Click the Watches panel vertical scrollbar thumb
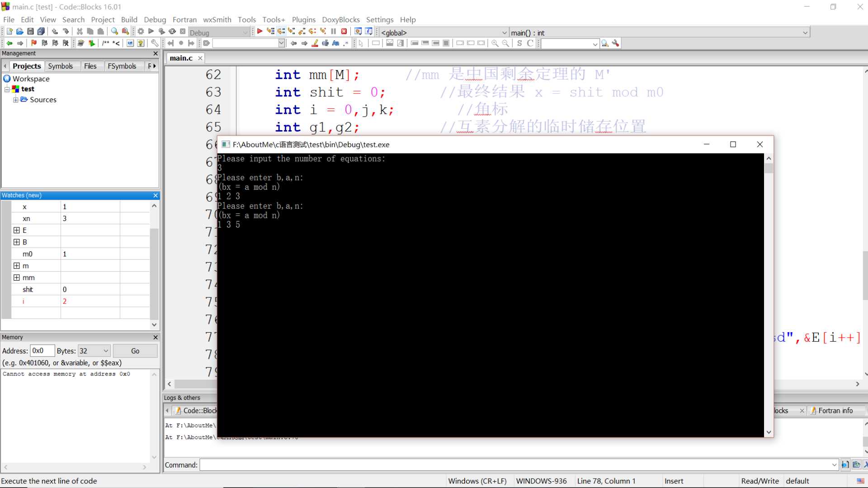This screenshot has height=488, width=868. click(154, 273)
